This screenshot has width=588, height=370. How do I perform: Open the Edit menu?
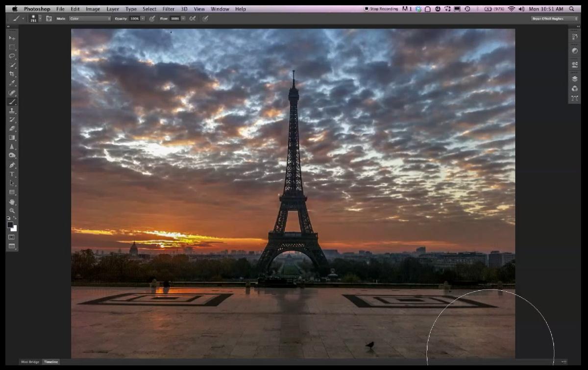75,9
